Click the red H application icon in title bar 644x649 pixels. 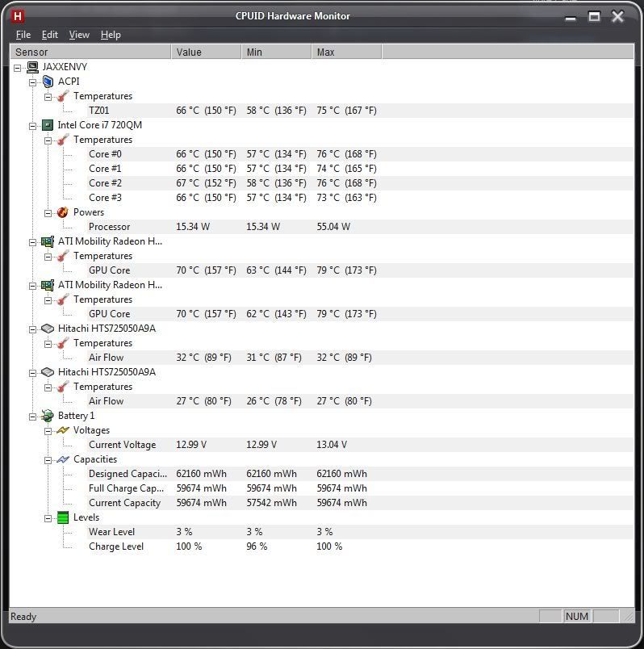point(18,16)
